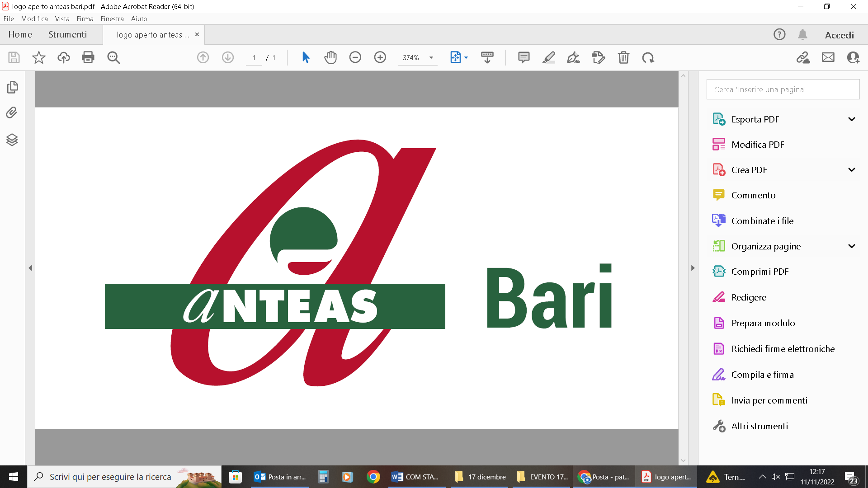868x488 pixels.
Task: Open the Finestra menu
Action: [x=112, y=19]
